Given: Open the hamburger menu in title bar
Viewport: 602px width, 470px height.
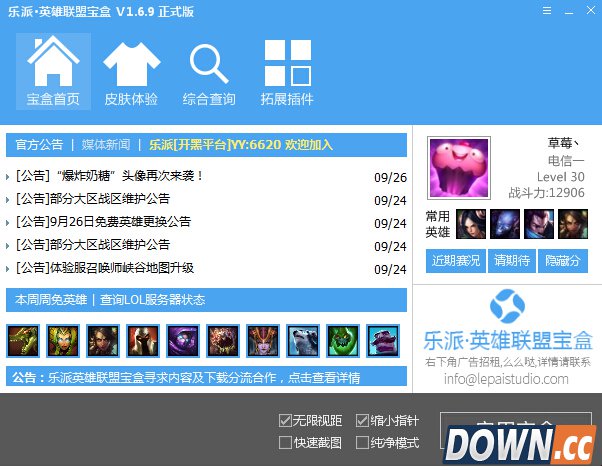Looking at the screenshot, I should (547, 11).
